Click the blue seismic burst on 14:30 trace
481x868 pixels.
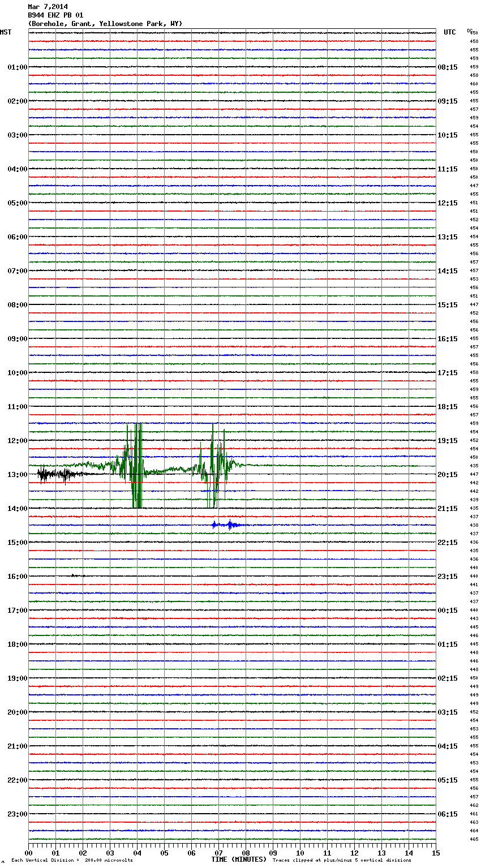(229, 525)
